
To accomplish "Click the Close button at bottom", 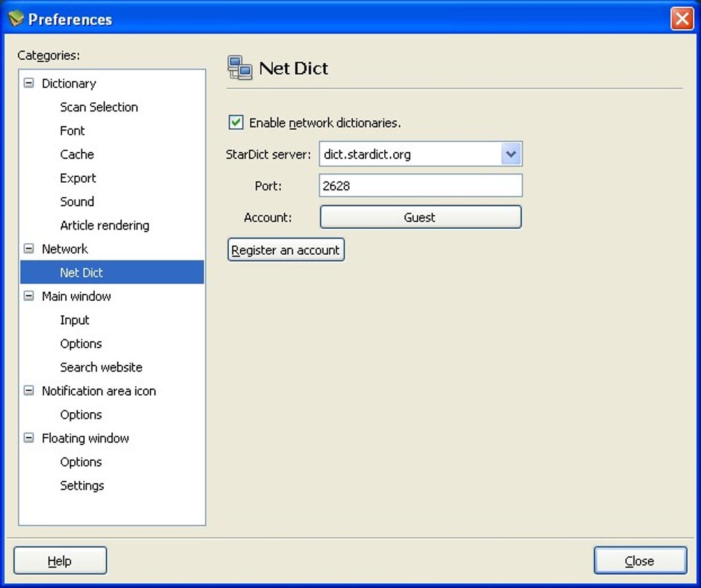I will coord(640,561).
